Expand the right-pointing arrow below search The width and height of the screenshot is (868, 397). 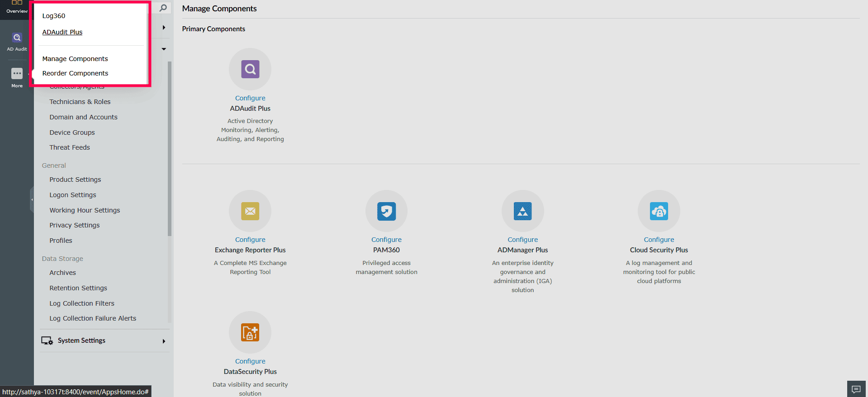(x=164, y=28)
